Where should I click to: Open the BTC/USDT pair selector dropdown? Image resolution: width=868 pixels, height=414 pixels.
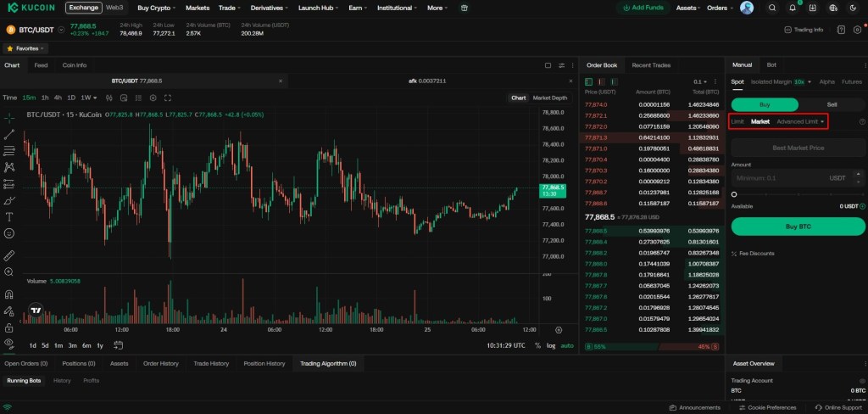61,30
